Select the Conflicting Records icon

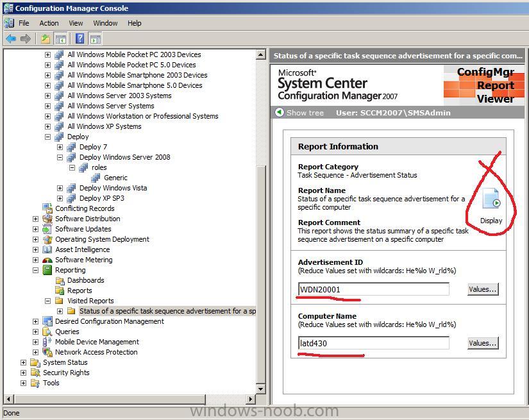(x=47, y=208)
